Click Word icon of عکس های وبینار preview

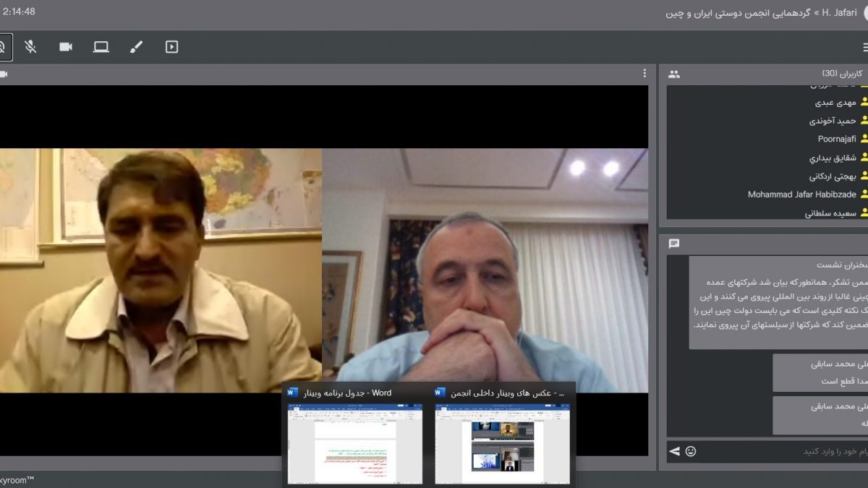440,393
